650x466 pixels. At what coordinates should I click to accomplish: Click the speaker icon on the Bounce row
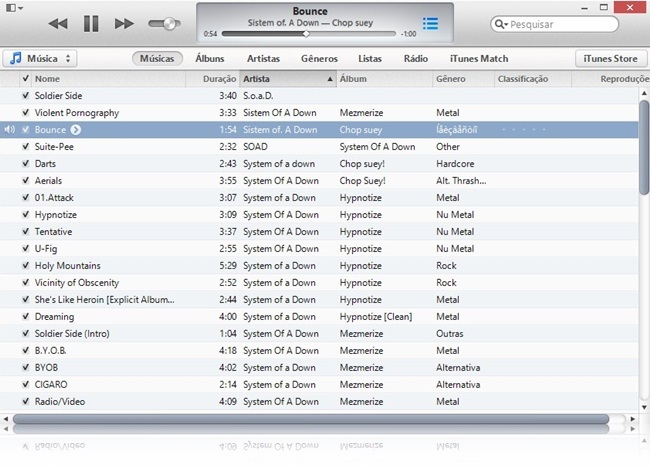tap(9, 130)
